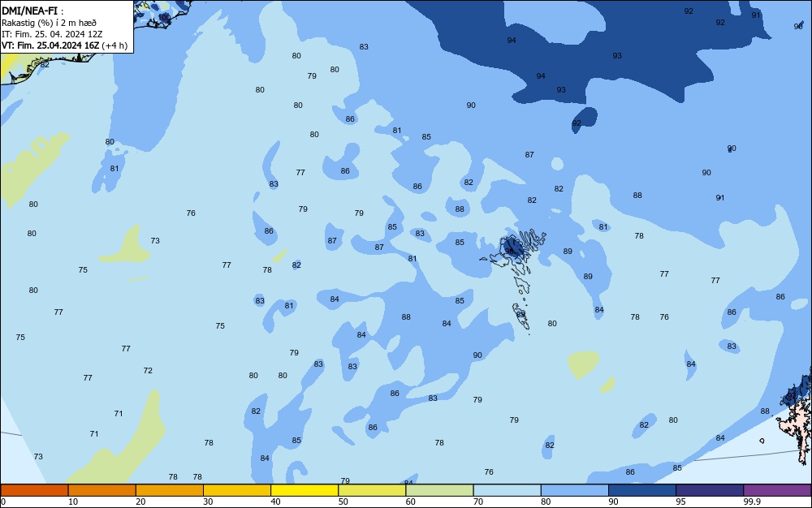Click the 50–60 pale yellow legend swatch
Image resolution: width=812 pixels, height=508 pixels.
[372, 490]
